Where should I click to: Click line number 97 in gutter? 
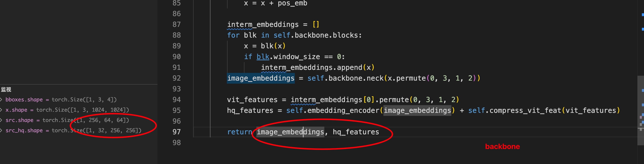pyautogui.click(x=176, y=132)
